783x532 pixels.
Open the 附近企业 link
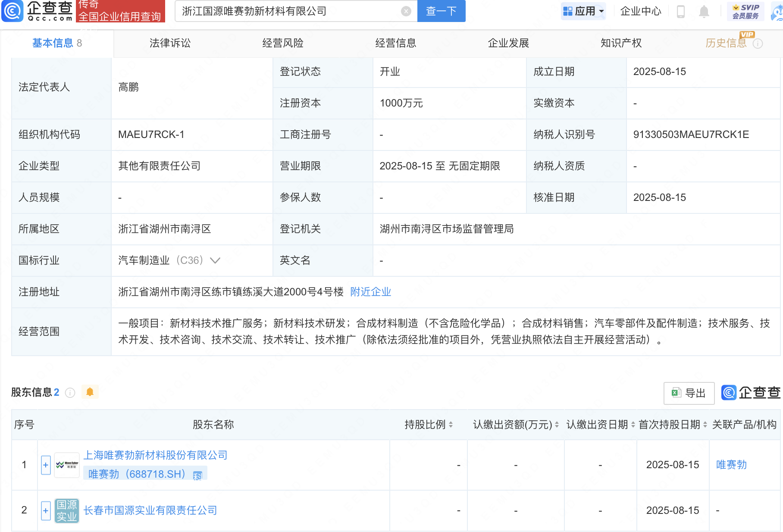[x=371, y=292]
